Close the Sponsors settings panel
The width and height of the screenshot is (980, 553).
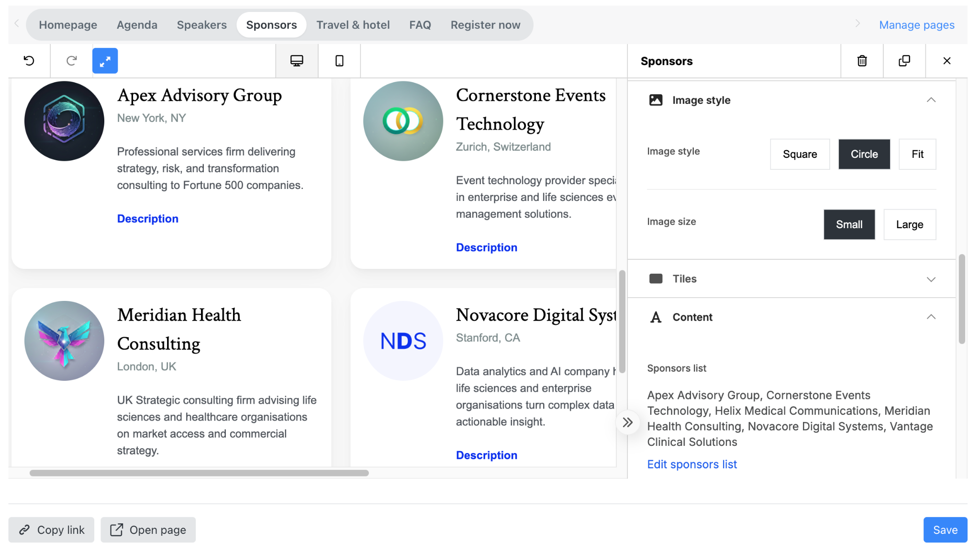[x=947, y=61]
